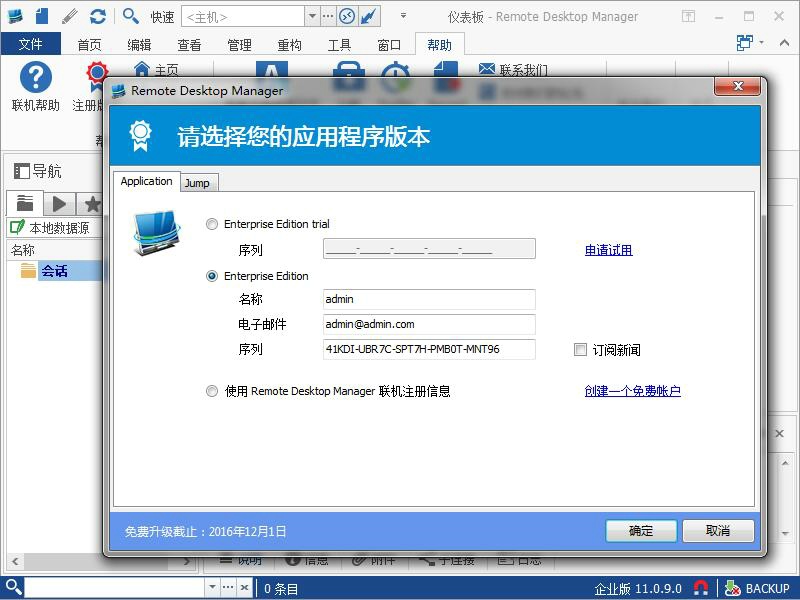Viewport: 800px width, 600px height.
Task: Click the status bar search input box
Action: point(115,587)
